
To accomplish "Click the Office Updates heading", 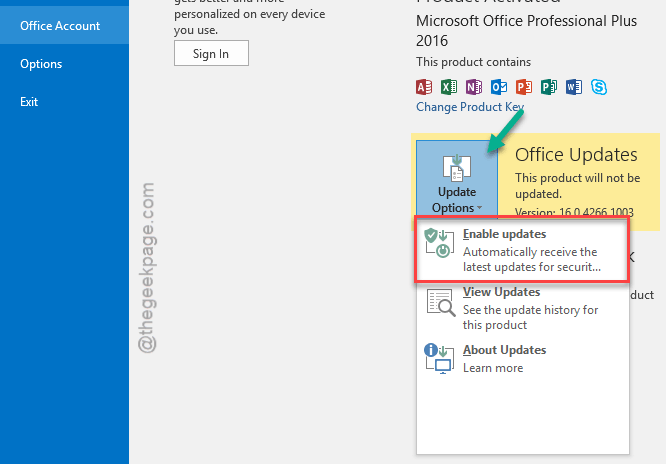I will (576, 155).
